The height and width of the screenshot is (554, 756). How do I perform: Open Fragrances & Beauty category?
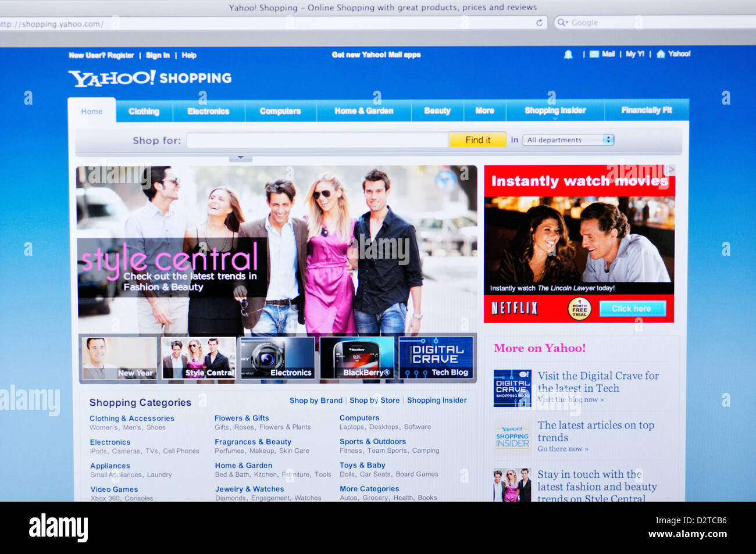(x=253, y=442)
